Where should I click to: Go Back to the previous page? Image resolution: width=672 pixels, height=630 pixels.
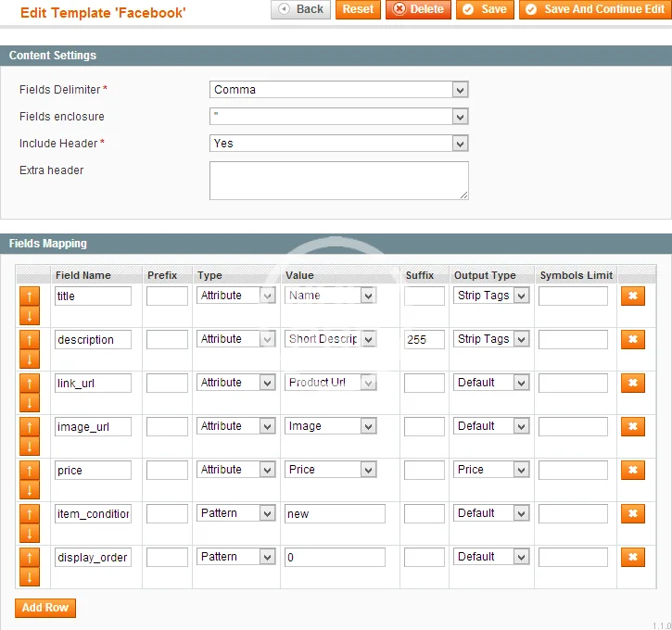pyautogui.click(x=300, y=9)
